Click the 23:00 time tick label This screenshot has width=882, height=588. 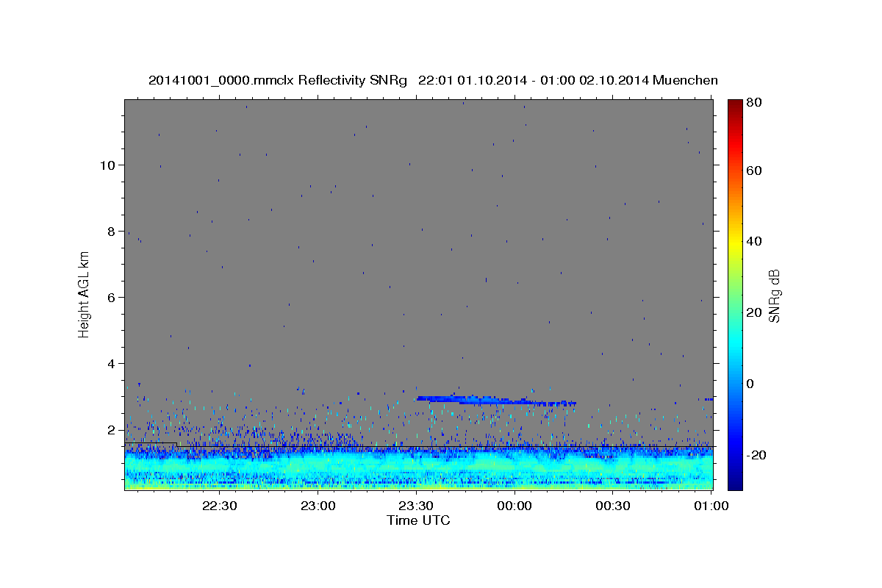tap(317, 506)
